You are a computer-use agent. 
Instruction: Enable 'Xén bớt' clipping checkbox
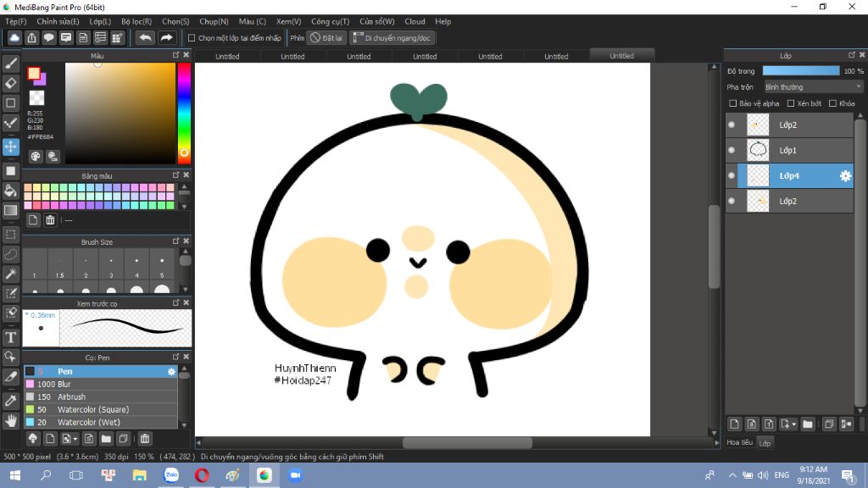coord(791,103)
